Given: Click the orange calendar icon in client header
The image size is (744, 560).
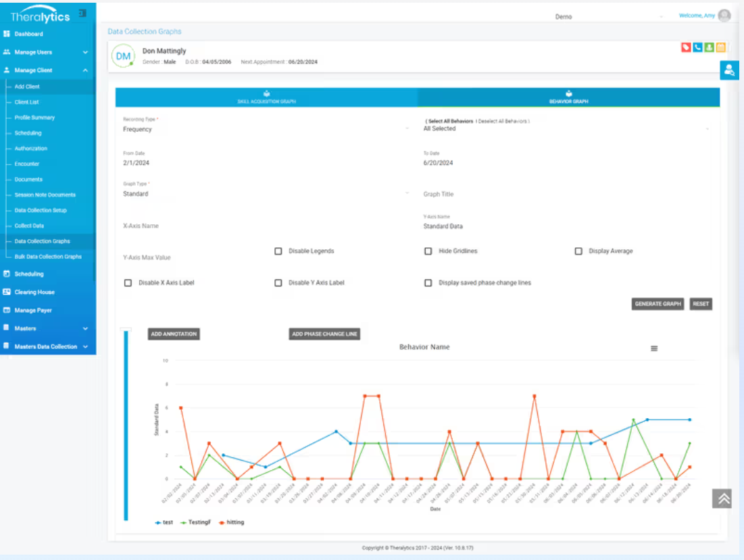Looking at the screenshot, I should (721, 47).
